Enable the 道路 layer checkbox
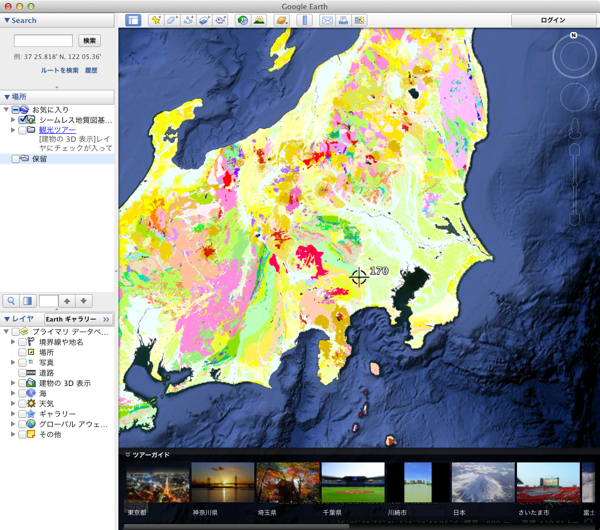 click(23, 373)
